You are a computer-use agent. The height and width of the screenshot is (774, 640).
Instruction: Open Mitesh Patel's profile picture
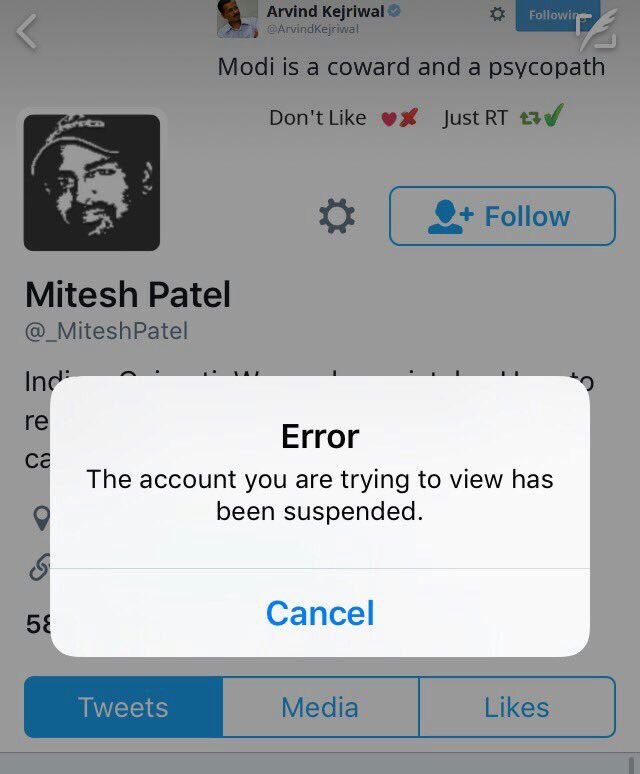pyautogui.click(x=92, y=183)
